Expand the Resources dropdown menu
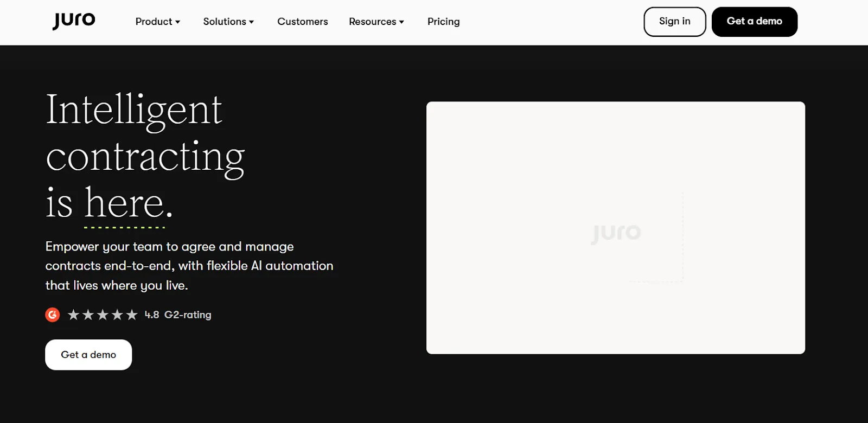This screenshot has width=868, height=423. coord(376,22)
